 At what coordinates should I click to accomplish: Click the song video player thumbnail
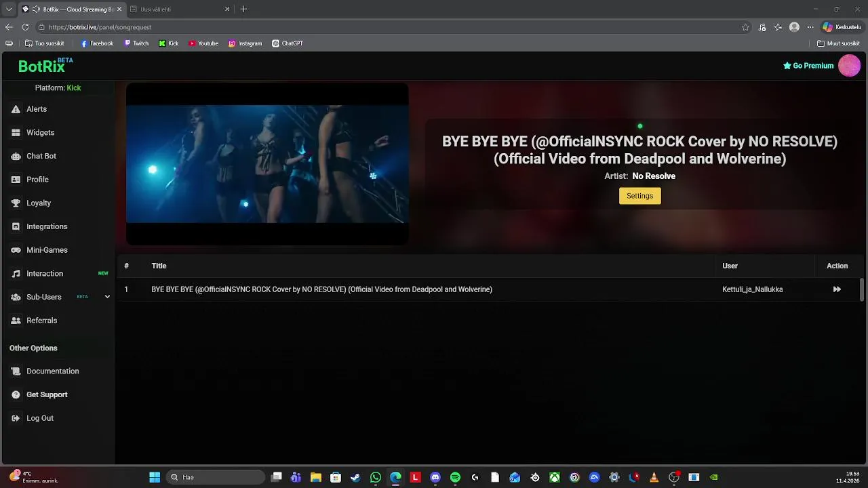click(x=267, y=164)
